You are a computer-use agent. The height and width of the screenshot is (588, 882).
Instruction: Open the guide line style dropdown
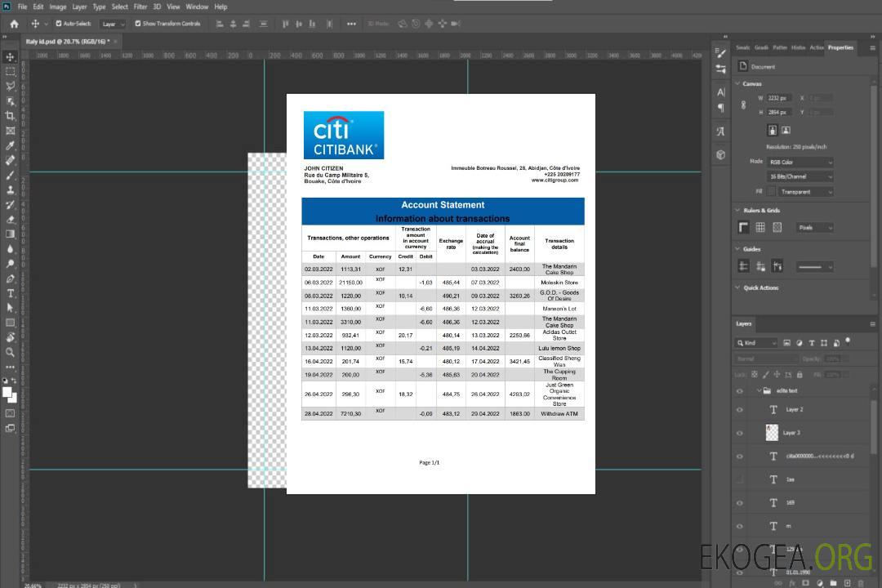tap(814, 267)
